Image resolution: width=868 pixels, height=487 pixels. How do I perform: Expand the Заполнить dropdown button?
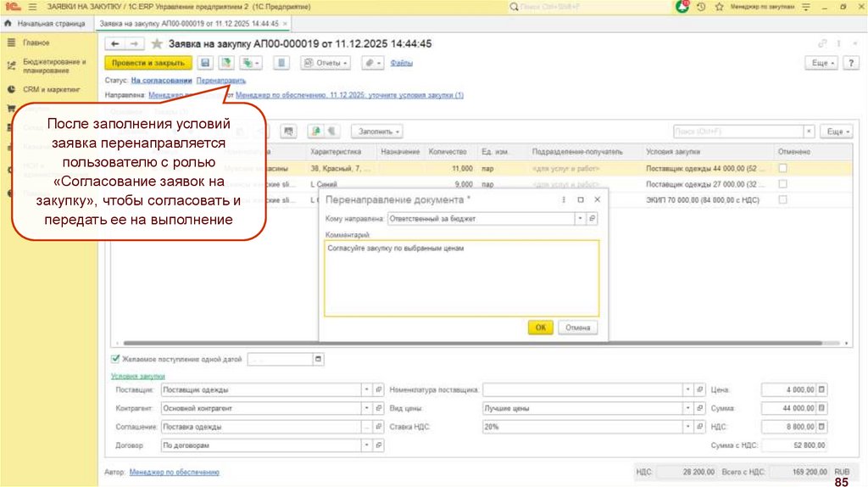[378, 132]
